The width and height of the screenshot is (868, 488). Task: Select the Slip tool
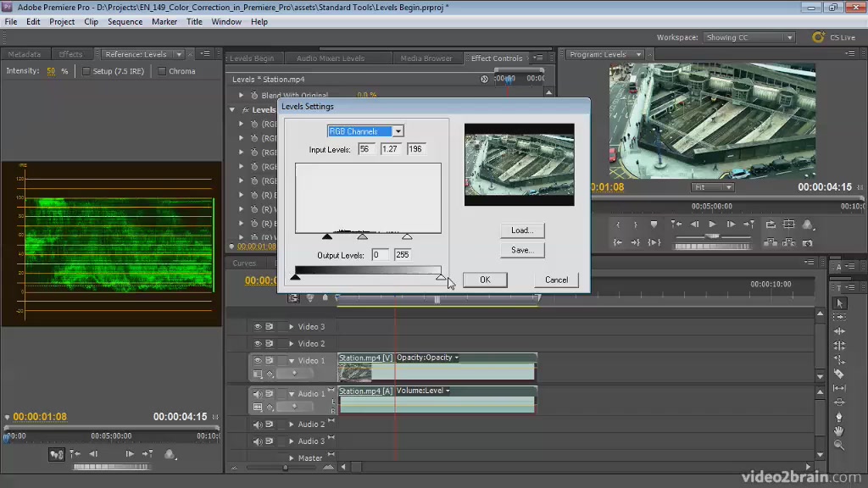coord(839,388)
